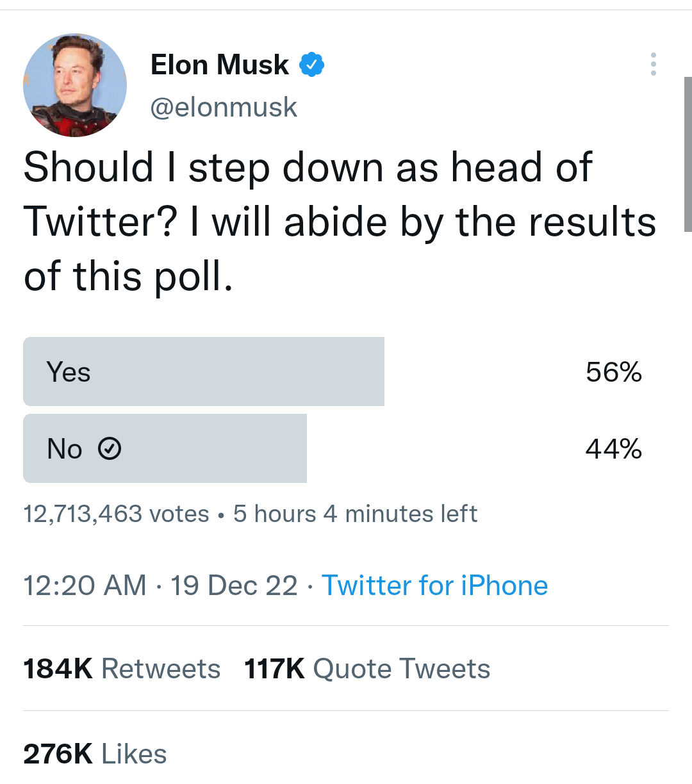The width and height of the screenshot is (692, 784).
Task: View the 184K Retweets list
Action: click(122, 668)
